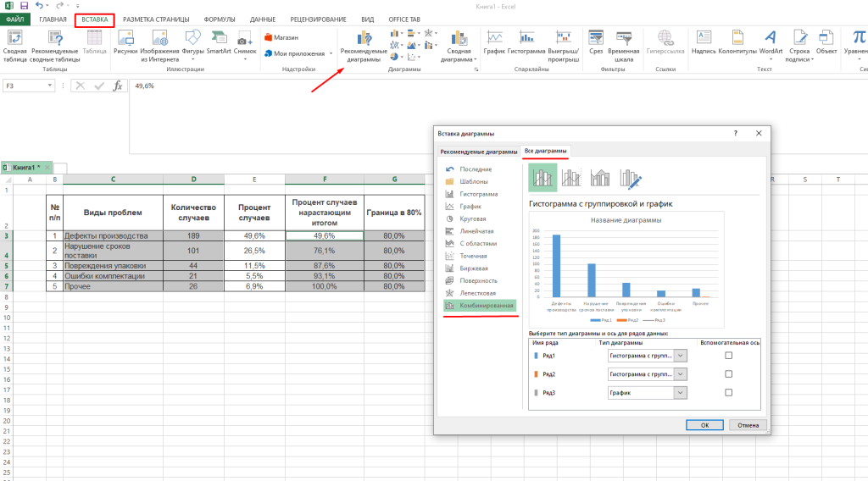Undo the last action

(x=39, y=6)
